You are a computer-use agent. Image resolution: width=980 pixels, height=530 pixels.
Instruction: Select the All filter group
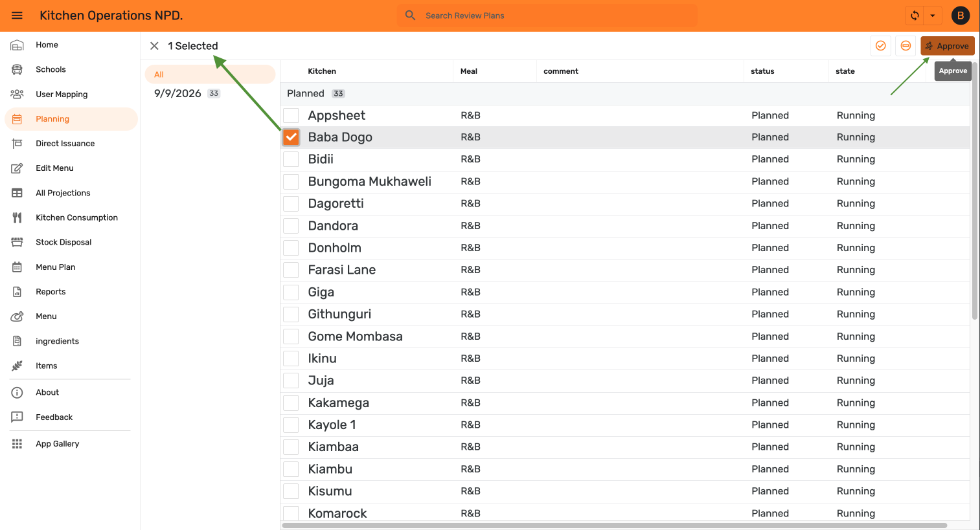210,74
